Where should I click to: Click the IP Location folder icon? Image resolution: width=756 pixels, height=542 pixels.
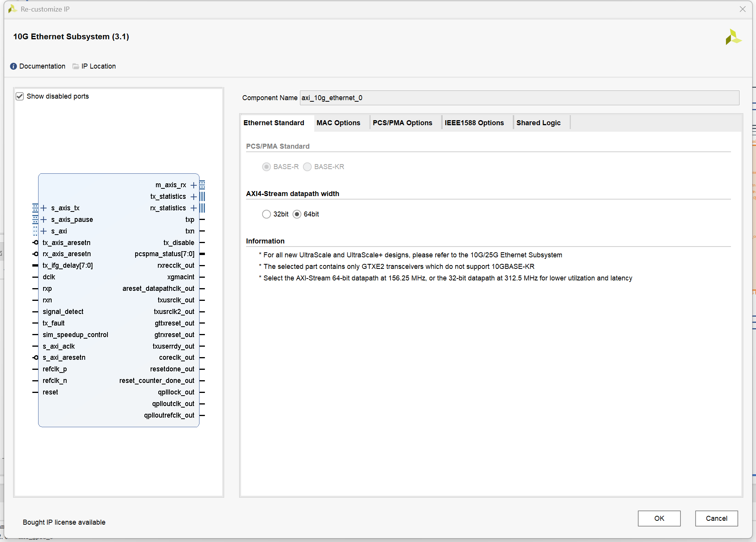tap(76, 66)
